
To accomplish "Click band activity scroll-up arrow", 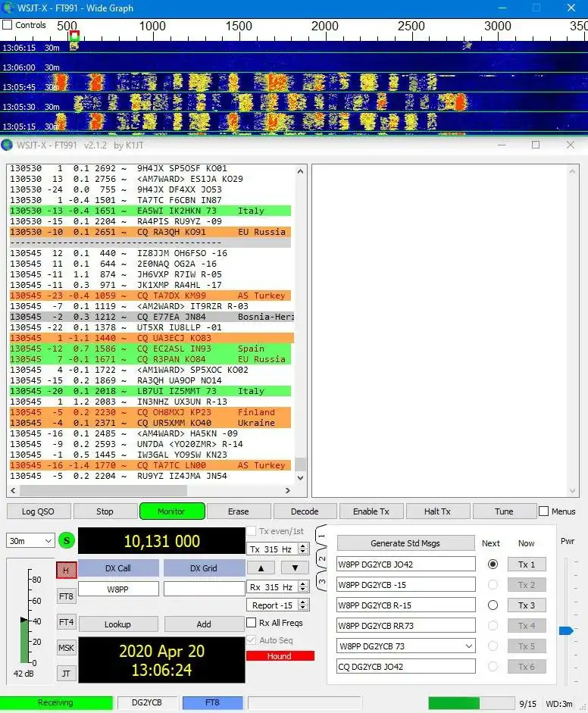I will click(x=300, y=171).
